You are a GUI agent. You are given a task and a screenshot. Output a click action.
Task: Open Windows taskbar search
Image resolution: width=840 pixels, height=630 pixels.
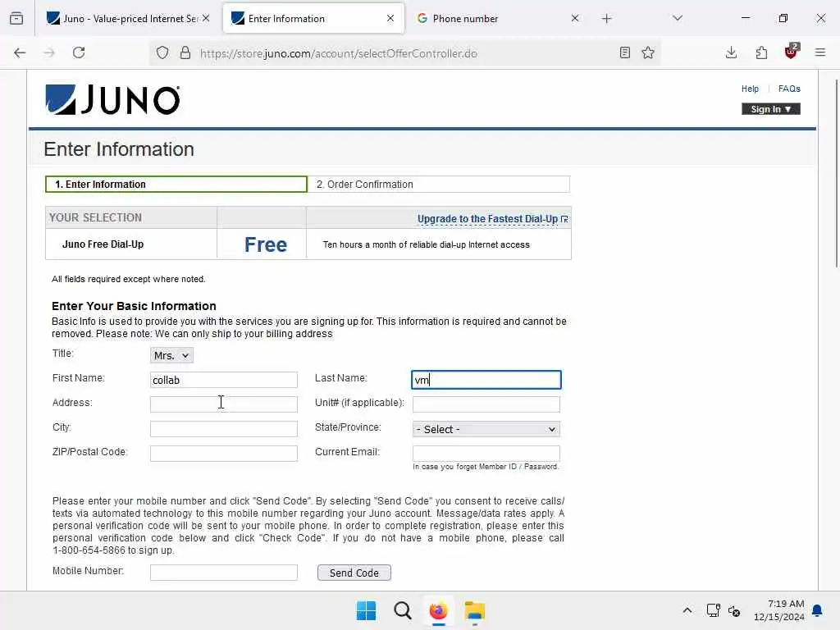pos(402,610)
